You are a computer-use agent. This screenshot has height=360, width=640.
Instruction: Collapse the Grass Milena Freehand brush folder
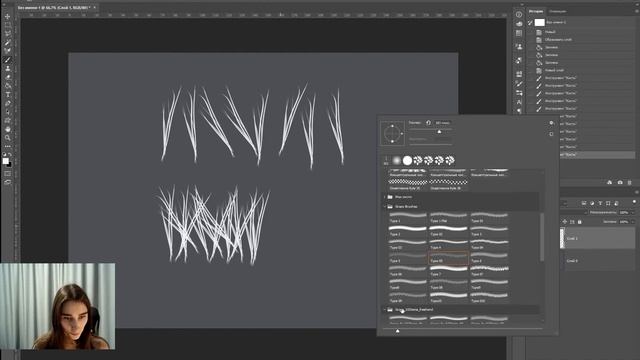[384, 310]
